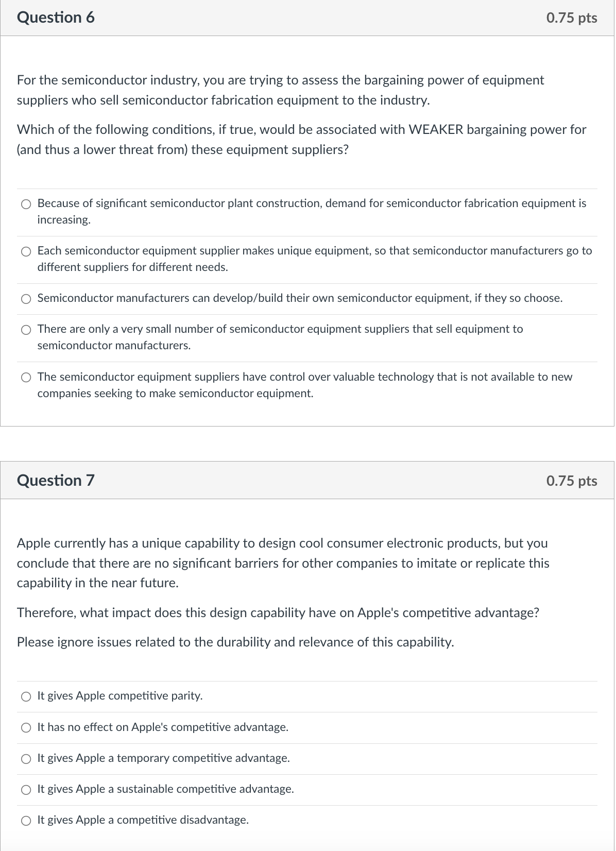
Task: Click the Question 6 header
Action: [56, 18]
